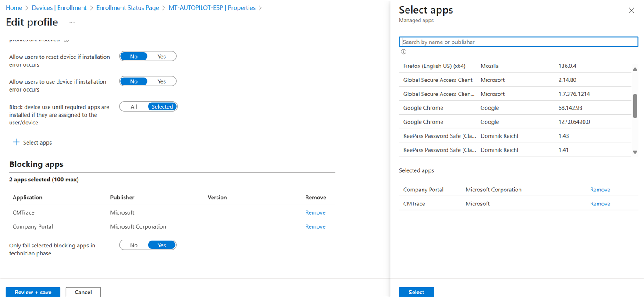
Task: Click the Application column header
Action: (28, 198)
